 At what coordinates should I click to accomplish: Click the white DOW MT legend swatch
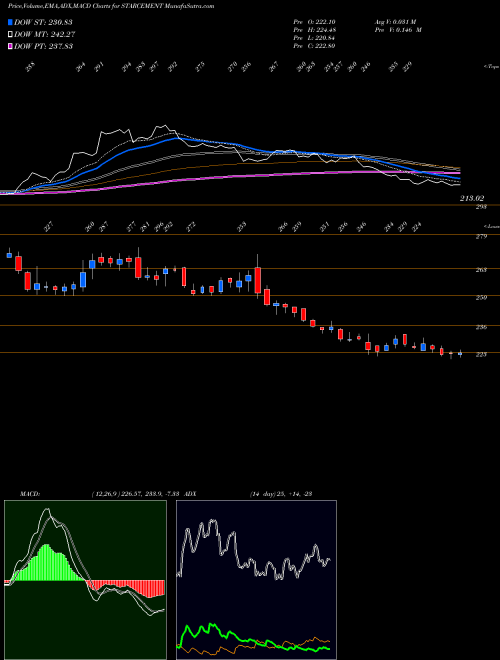pyautogui.click(x=10, y=34)
